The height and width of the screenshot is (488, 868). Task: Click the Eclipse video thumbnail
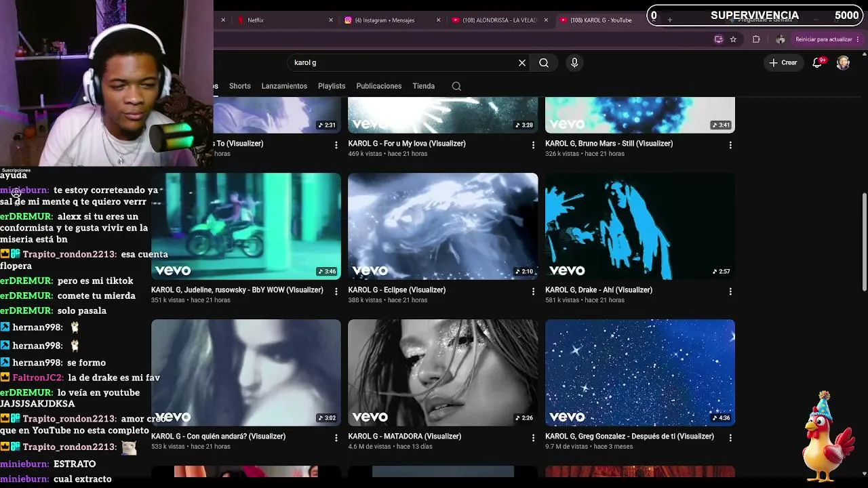(x=443, y=226)
